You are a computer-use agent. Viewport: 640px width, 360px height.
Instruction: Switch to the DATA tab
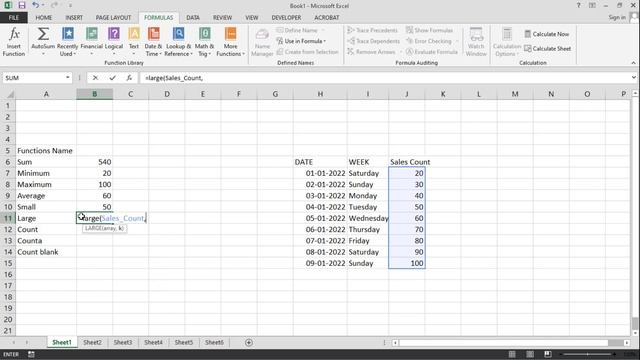[193, 18]
